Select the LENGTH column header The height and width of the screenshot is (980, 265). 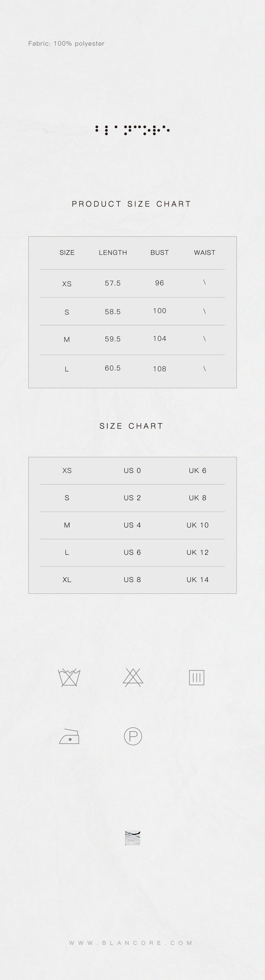pos(113,253)
